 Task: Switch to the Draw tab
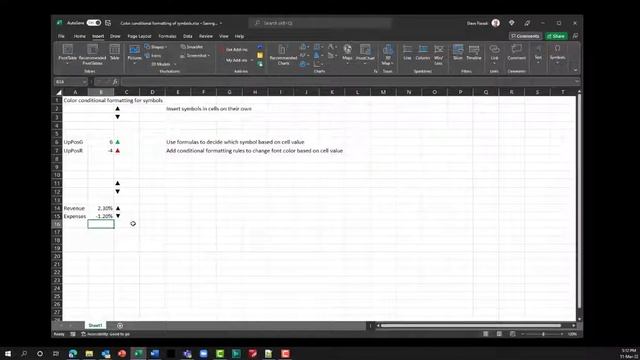[115, 36]
